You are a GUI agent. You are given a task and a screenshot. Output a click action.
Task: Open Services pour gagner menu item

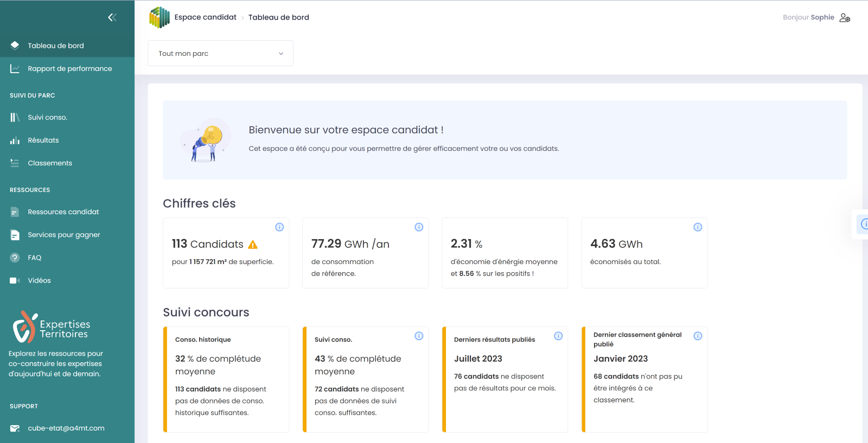coord(67,235)
